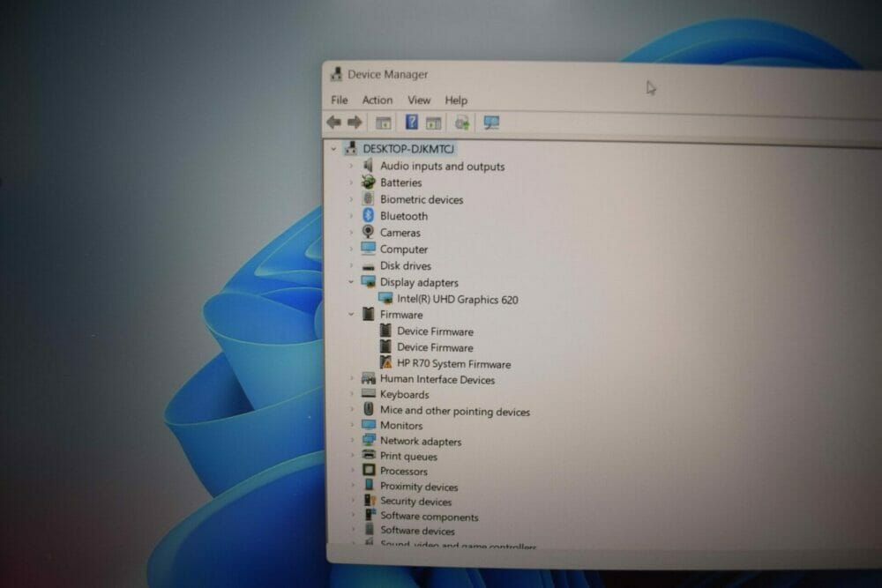Select the Keyboards label
882x588 pixels.
tap(404, 395)
